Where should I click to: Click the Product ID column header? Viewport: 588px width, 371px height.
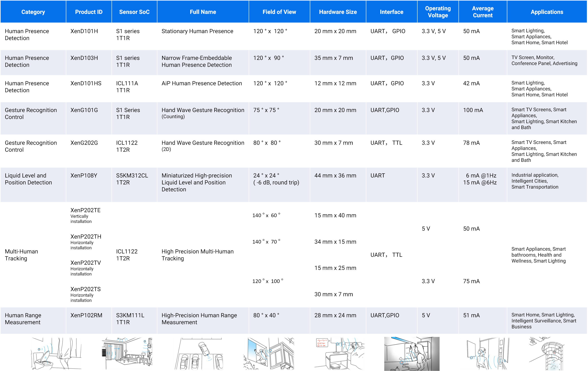coord(89,12)
